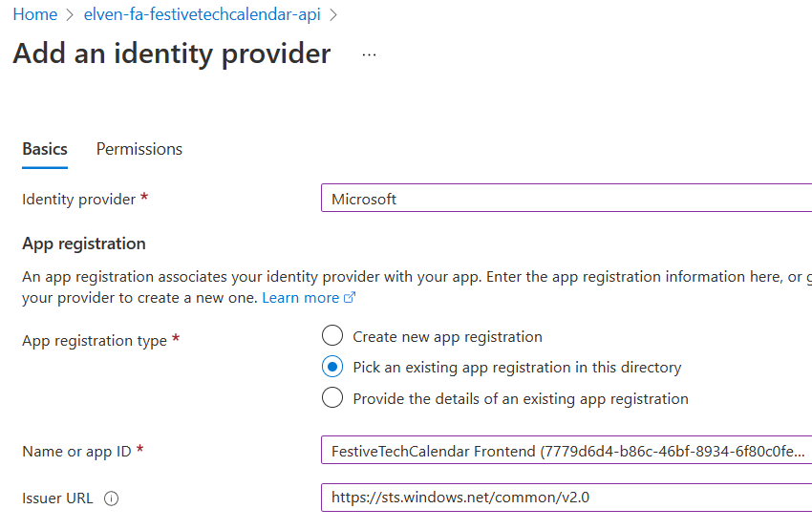Switch to the Permissions tab

click(x=139, y=149)
